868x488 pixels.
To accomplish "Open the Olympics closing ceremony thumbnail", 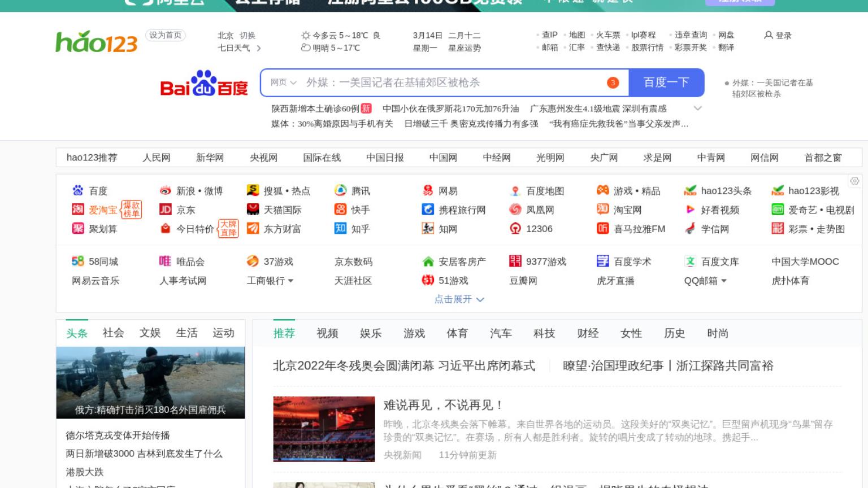I will click(324, 429).
